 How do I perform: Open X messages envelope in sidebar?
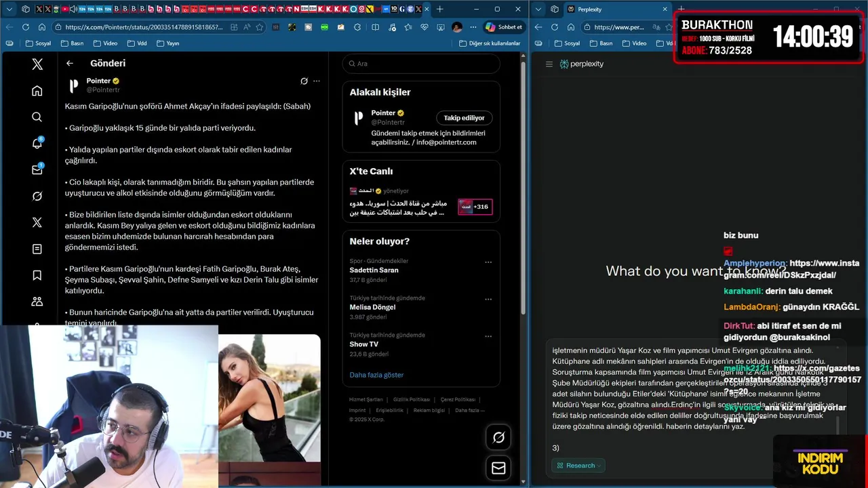point(37,169)
